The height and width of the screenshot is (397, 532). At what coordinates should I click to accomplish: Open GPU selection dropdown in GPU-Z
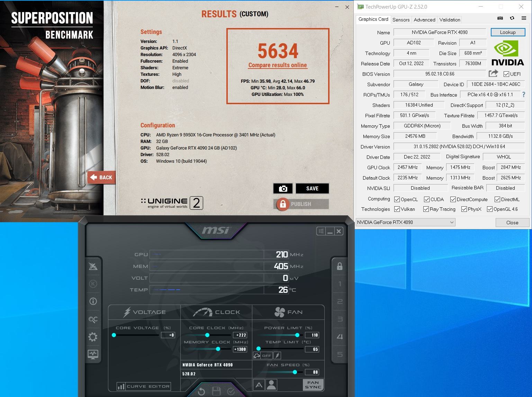[x=405, y=222]
